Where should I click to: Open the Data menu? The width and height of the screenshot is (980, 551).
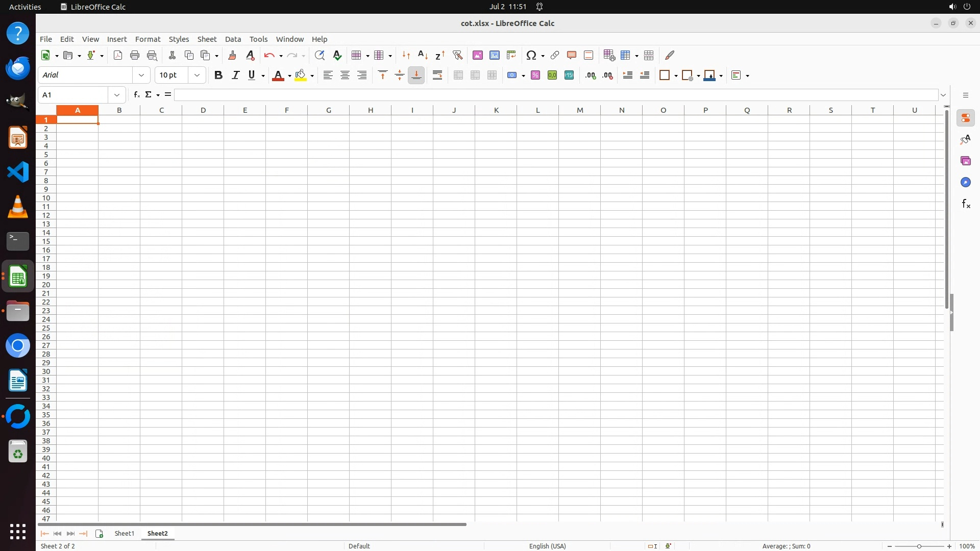(x=233, y=39)
